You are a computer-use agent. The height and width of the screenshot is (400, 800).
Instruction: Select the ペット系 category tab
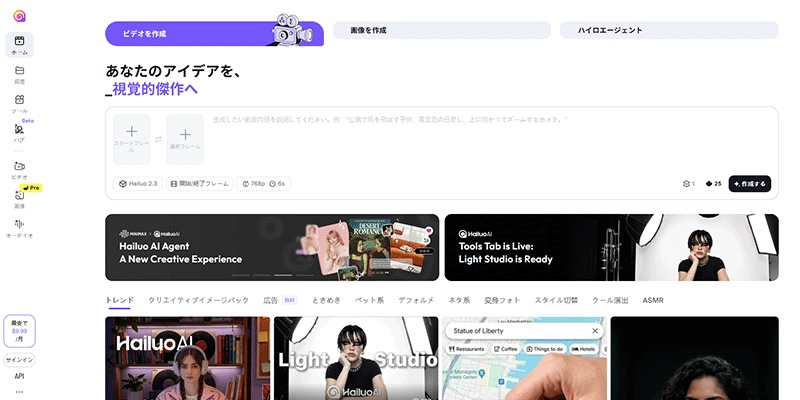point(369,301)
